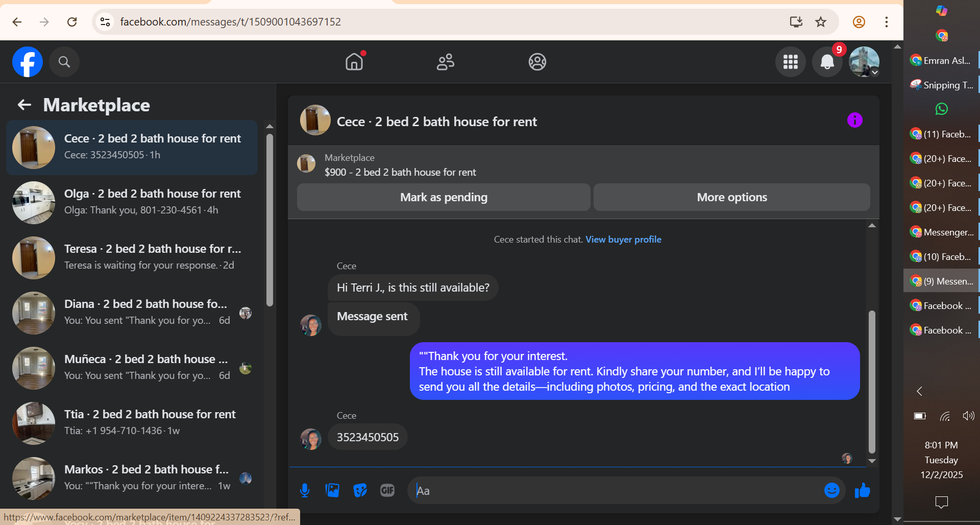Click the address bar URL
This screenshot has height=525, width=980.
click(x=230, y=22)
